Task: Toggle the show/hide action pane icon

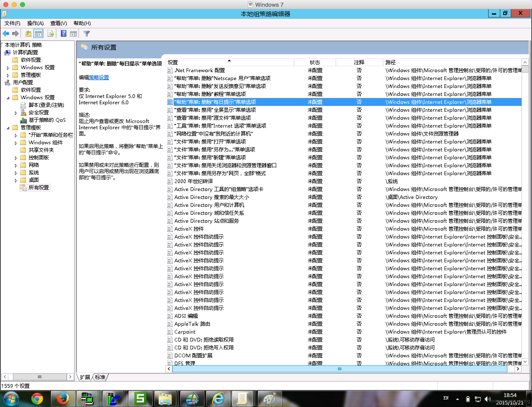Action: pyautogui.click(x=73, y=34)
